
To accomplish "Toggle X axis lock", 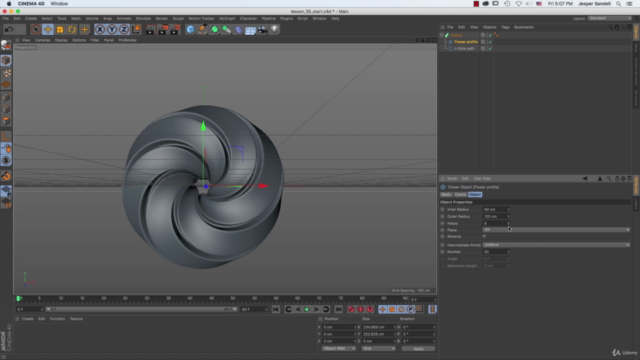I will [x=100, y=29].
